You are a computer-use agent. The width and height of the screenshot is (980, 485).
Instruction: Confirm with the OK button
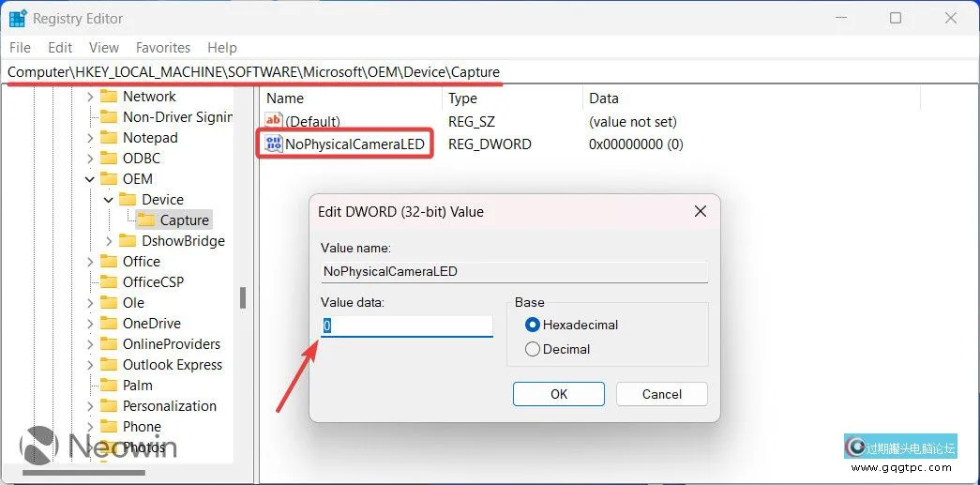[559, 394]
